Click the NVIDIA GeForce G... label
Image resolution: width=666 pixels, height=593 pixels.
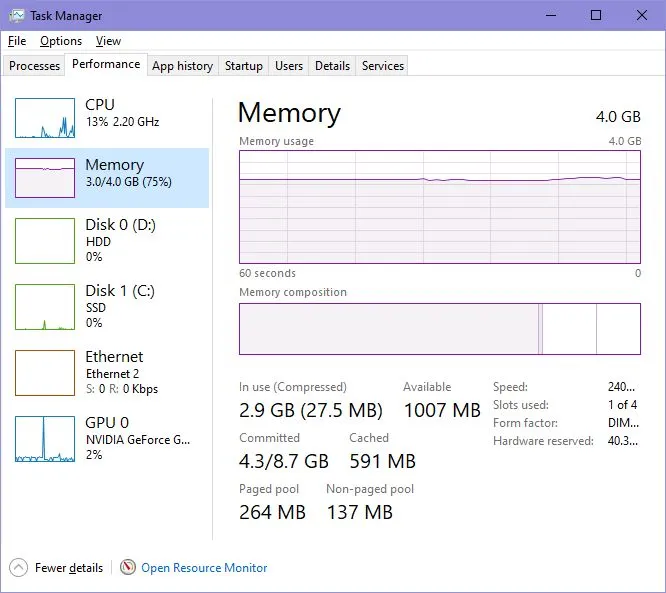[x=138, y=440]
